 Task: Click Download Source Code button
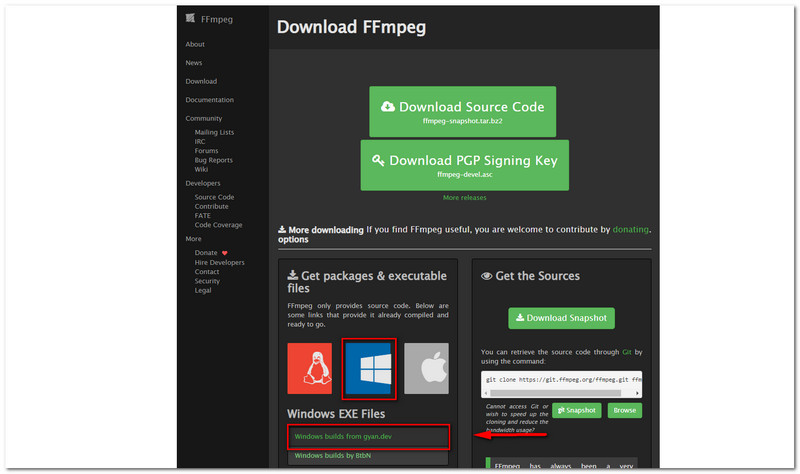point(463,112)
